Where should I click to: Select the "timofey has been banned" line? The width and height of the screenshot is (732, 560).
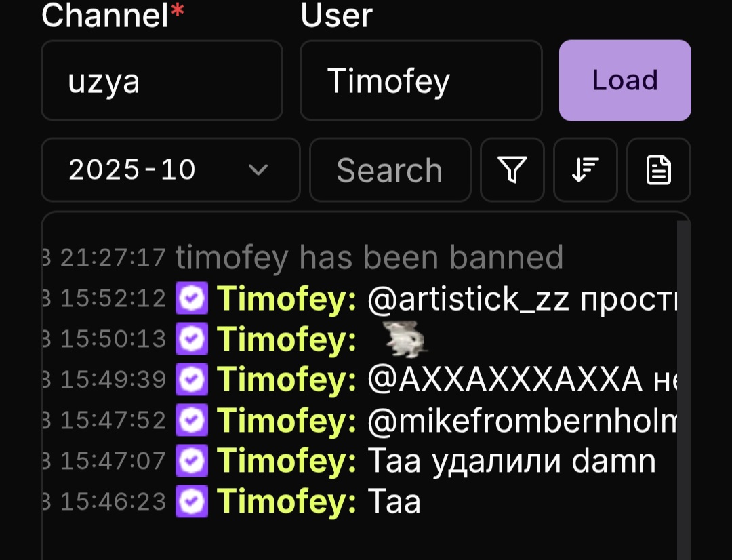pyautogui.click(x=369, y=258)
